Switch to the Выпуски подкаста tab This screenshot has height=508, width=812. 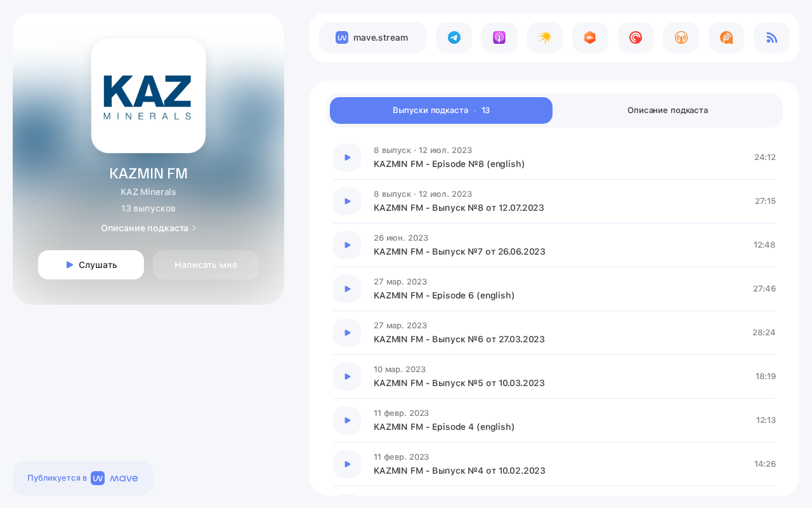(441, 110)
